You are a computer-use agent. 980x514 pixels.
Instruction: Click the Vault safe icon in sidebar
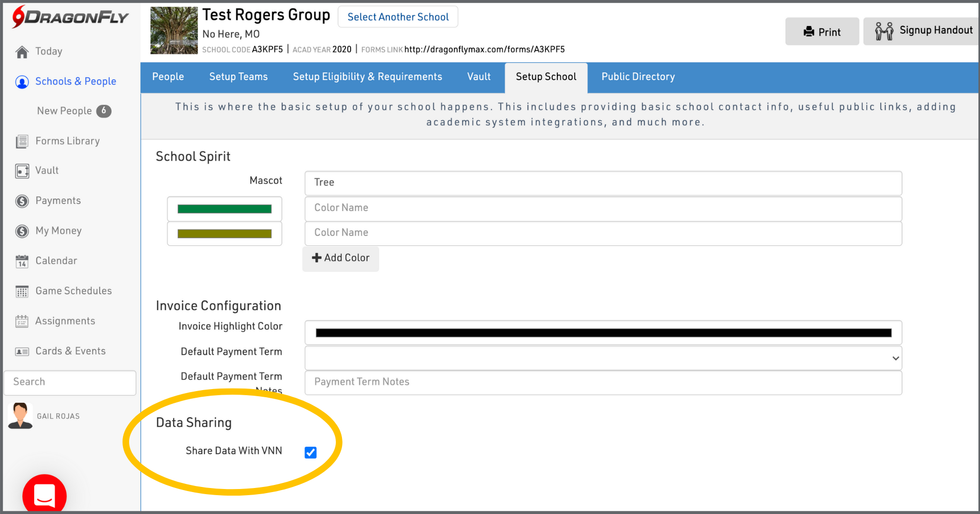click(x=22, y=171)
